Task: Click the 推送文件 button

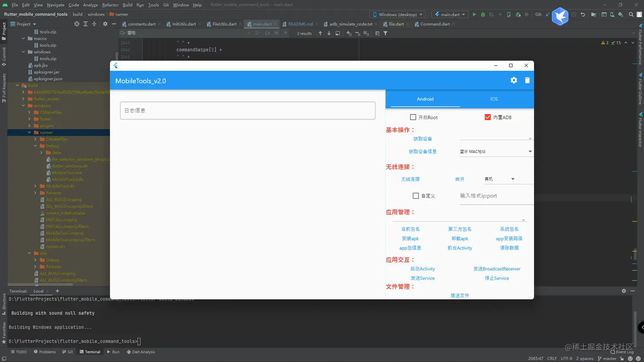Action: pyautogui.click(x=460, y=296)
